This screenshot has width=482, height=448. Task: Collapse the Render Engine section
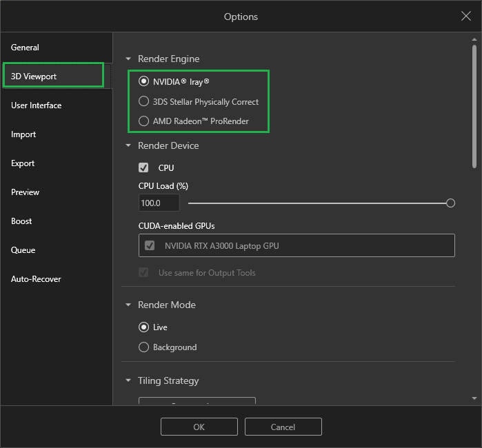[x=128, y=59]
